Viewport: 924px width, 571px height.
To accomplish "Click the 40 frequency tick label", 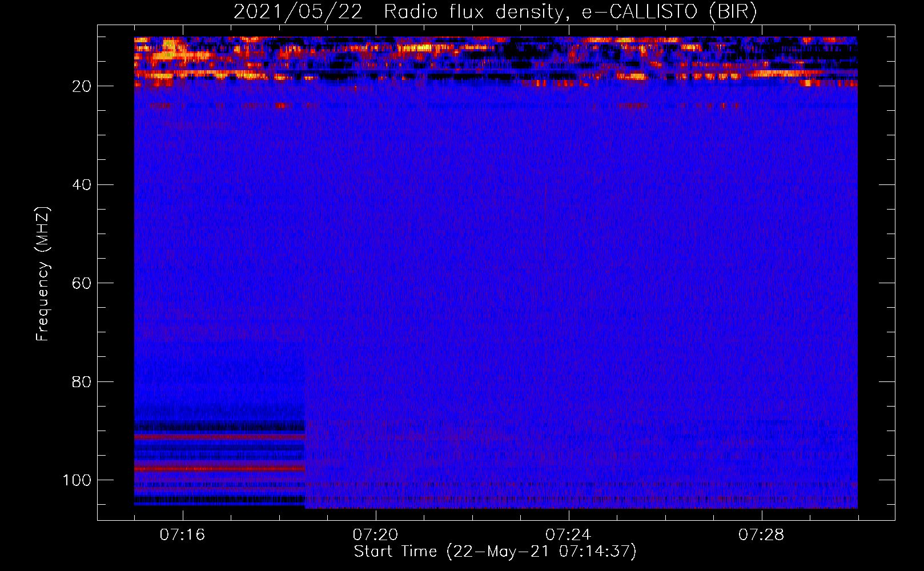I will pos(82,185).
